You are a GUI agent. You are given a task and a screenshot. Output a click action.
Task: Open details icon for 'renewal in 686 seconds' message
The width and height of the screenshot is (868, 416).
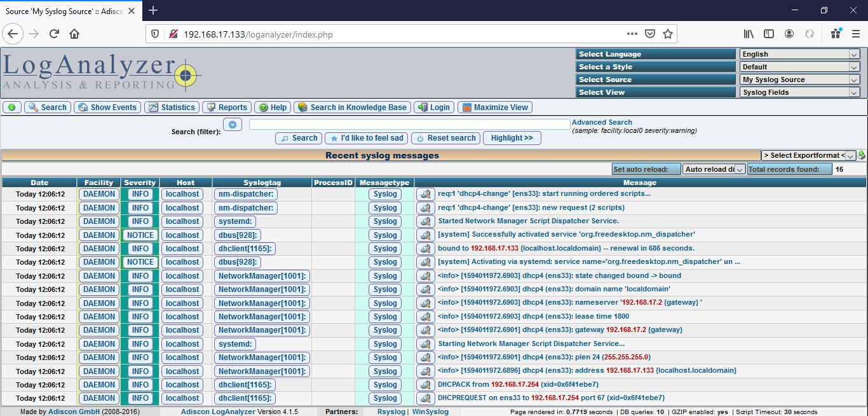point(425,249)
